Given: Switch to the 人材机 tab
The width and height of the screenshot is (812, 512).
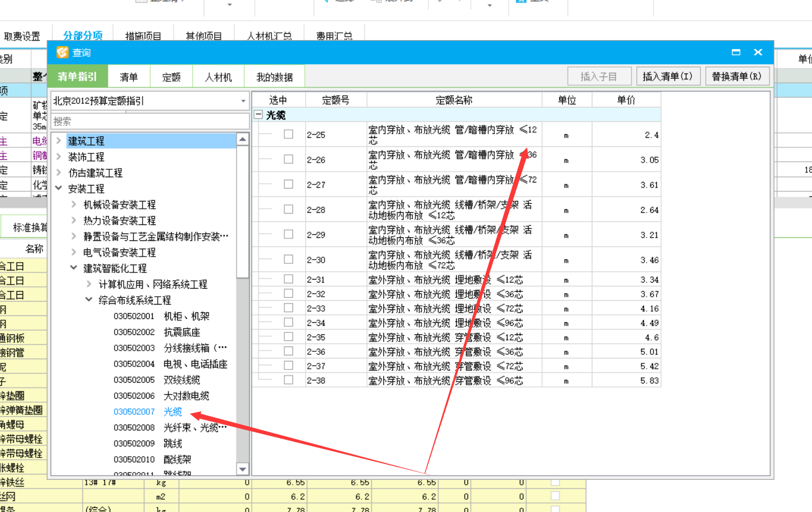Looking at the screenshot, I should [218, 76].
